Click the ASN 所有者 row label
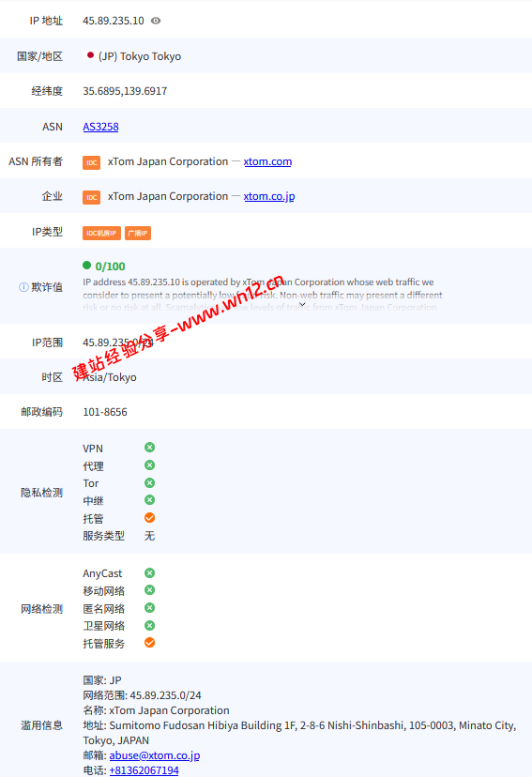Screen dimensions: 532x777 coord(36,161)
